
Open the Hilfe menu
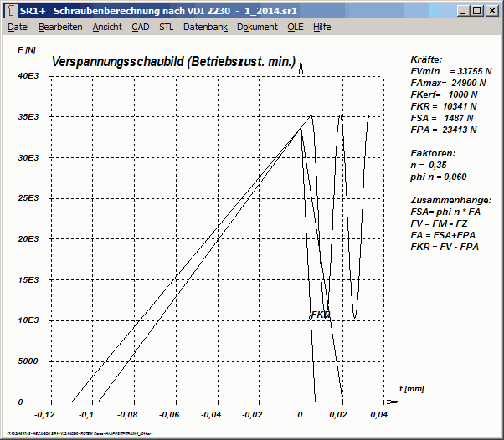pyautogui.click(x=321, y=27)
